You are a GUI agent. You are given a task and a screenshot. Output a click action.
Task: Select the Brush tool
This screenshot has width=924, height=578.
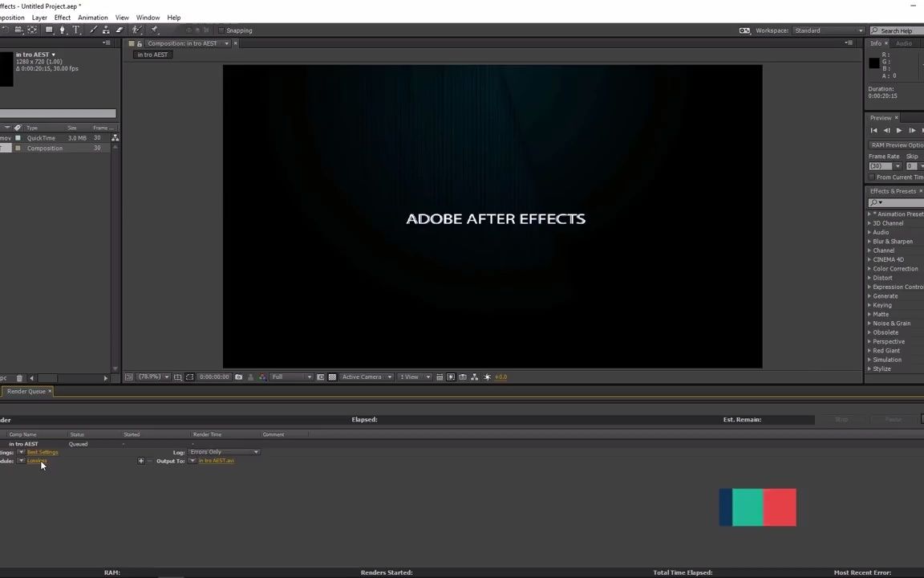92,30
